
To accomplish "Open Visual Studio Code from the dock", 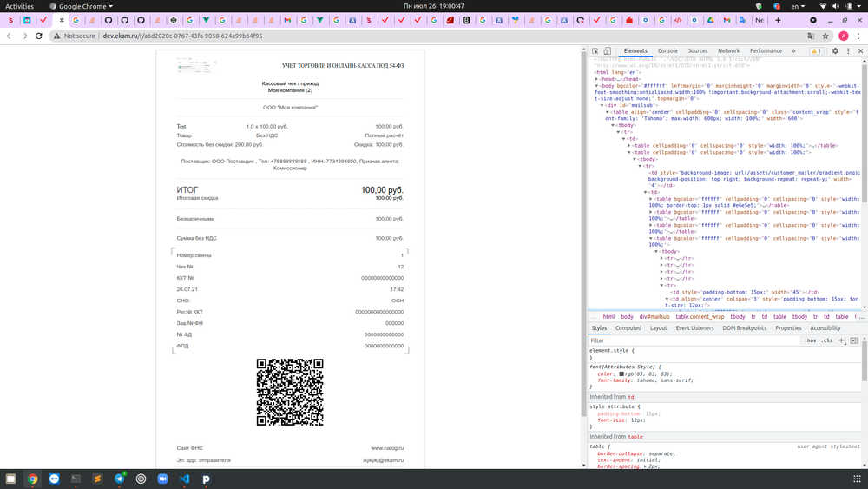I will pos(184,479).
